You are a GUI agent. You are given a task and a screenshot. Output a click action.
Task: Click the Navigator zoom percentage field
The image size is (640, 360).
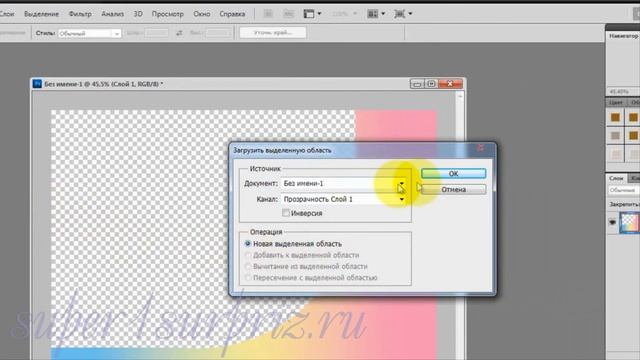coord(619,91)
